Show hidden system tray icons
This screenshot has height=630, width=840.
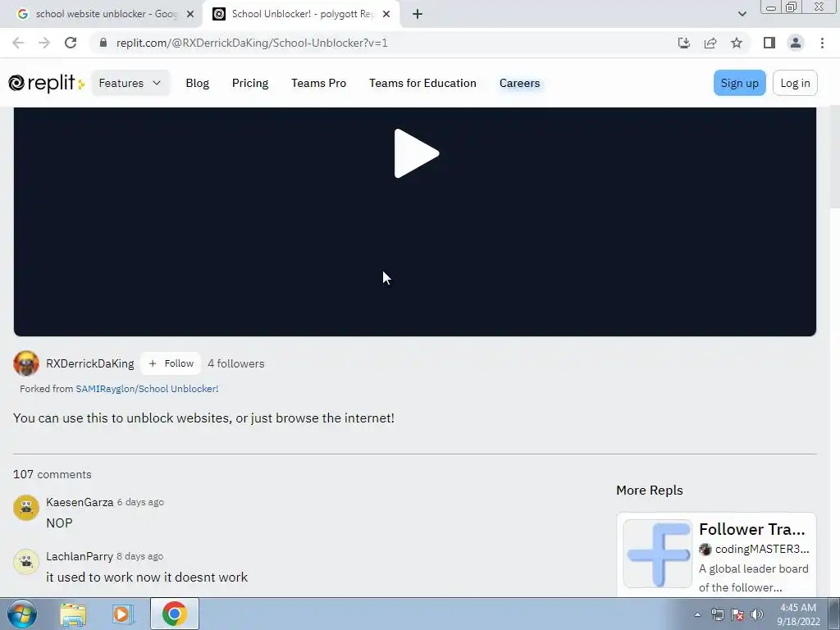click(x=697, y=614)
